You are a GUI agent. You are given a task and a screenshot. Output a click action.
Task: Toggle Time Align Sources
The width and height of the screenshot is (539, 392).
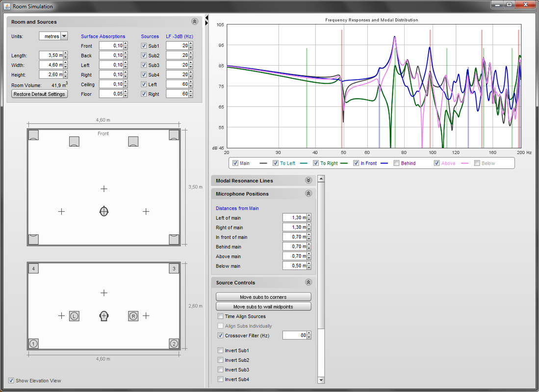coord(220,317)
